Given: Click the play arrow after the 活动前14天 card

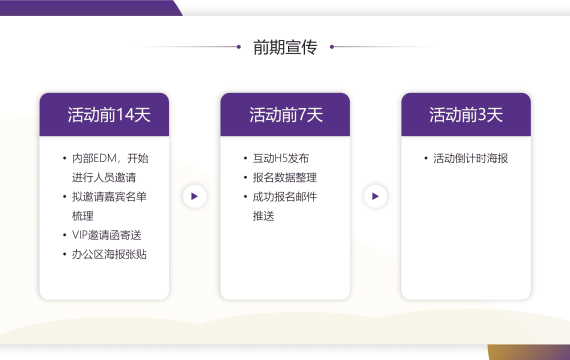Looking at the screenshot, I should [194, 196].
